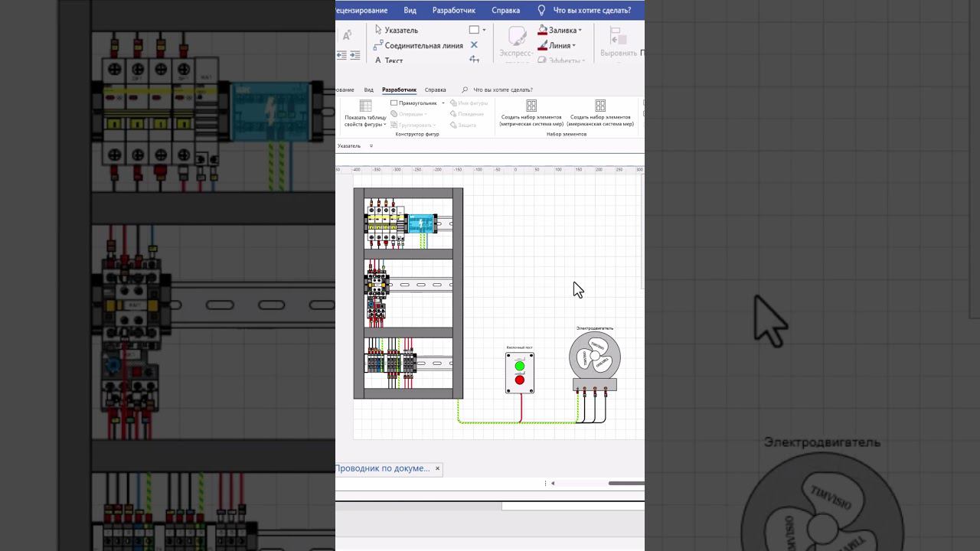
Task: Click the red stop button on кнопочный пост
Action: pos(520,380)
